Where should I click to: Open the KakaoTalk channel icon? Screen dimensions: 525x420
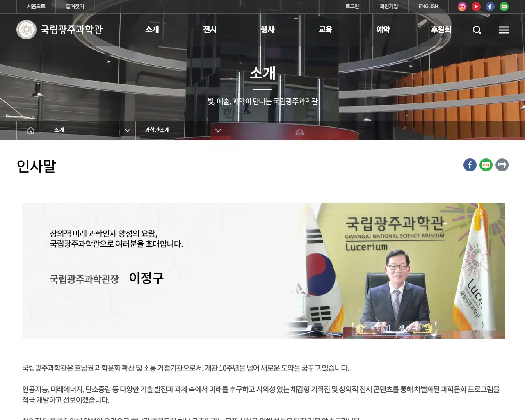coord(504,6)
